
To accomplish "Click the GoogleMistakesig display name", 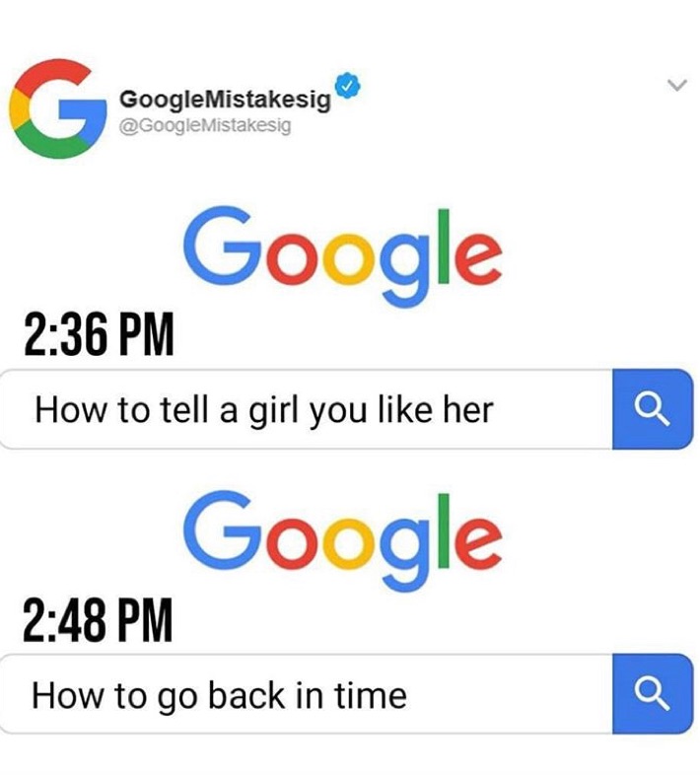I will click(x=225, y=100).
